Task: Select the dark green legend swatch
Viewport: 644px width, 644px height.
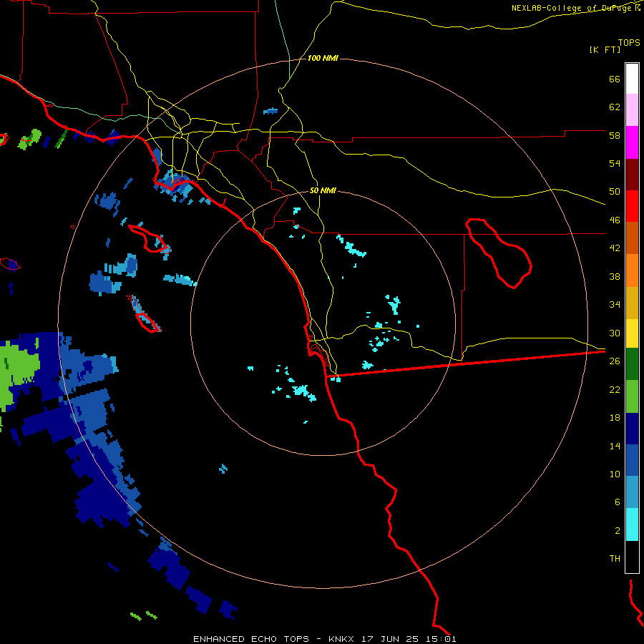Action: point(632,364)
